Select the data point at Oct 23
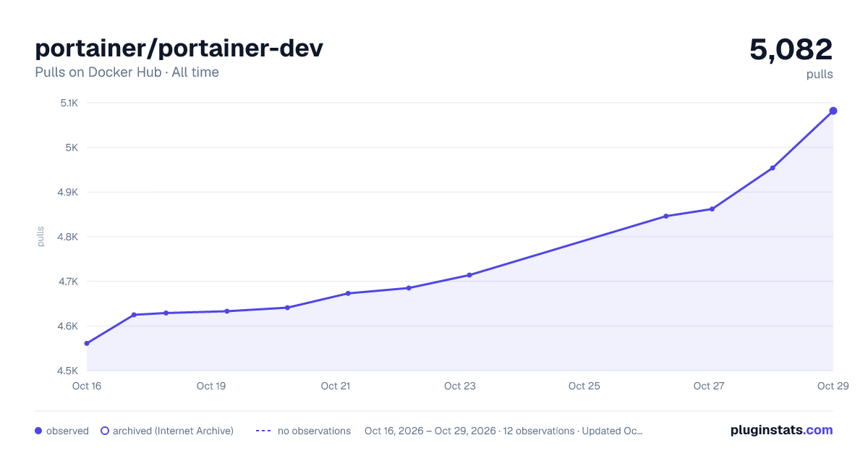 (x=469, y=275)
